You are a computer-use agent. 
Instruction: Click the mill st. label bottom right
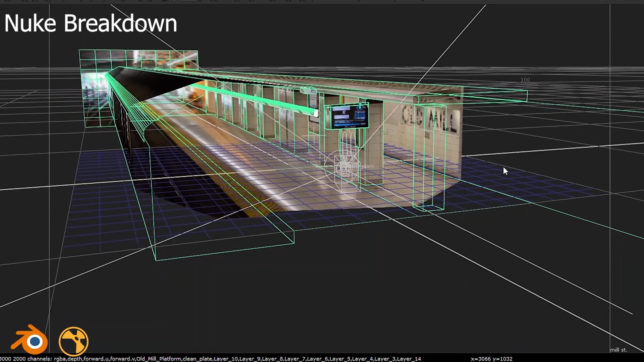(x=619, y=349)
